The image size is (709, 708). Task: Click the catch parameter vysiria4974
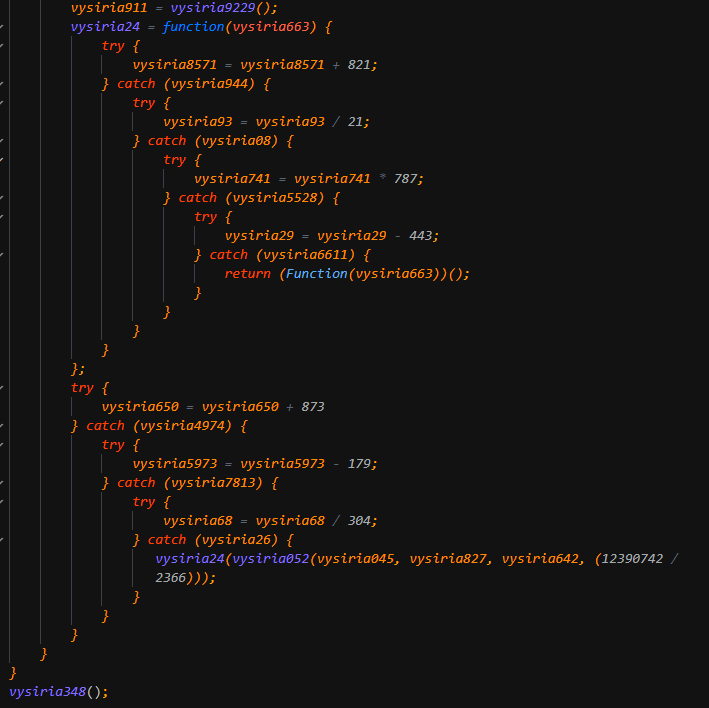coord(182,426)
